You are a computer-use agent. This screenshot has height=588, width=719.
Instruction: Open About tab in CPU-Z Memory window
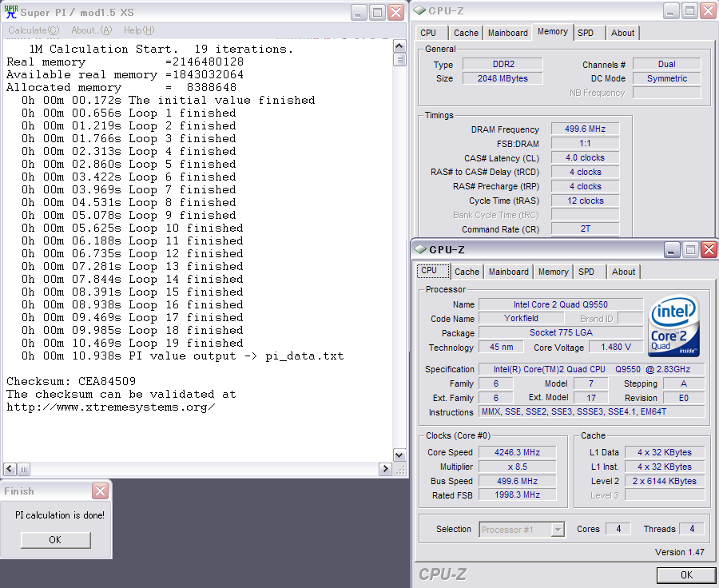622,33
